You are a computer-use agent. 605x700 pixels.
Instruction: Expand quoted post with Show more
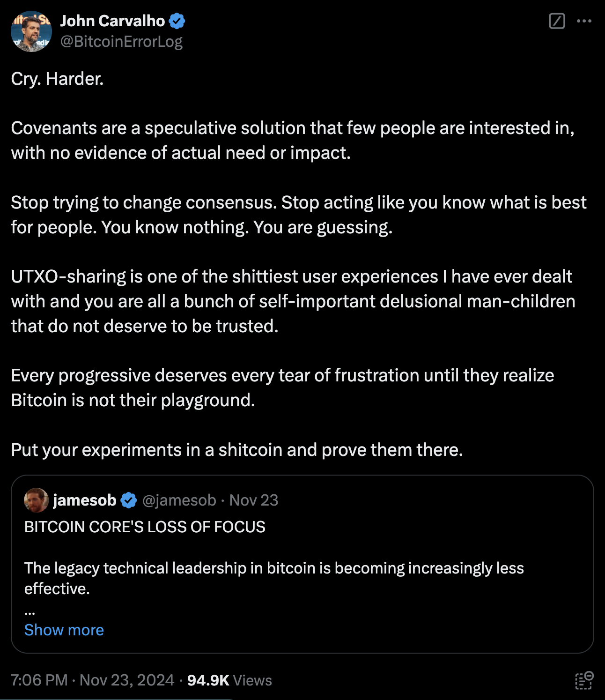(x=64, y=630)
